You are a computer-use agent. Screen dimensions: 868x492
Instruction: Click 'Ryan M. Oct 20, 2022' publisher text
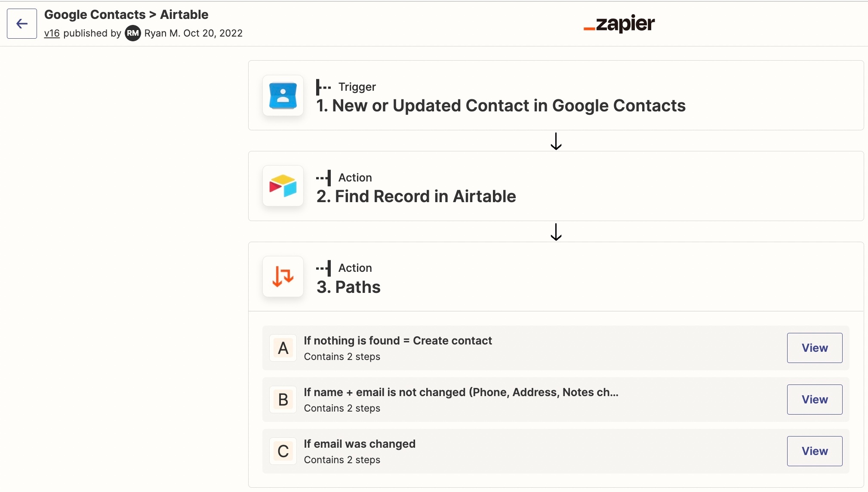point(194,33)
